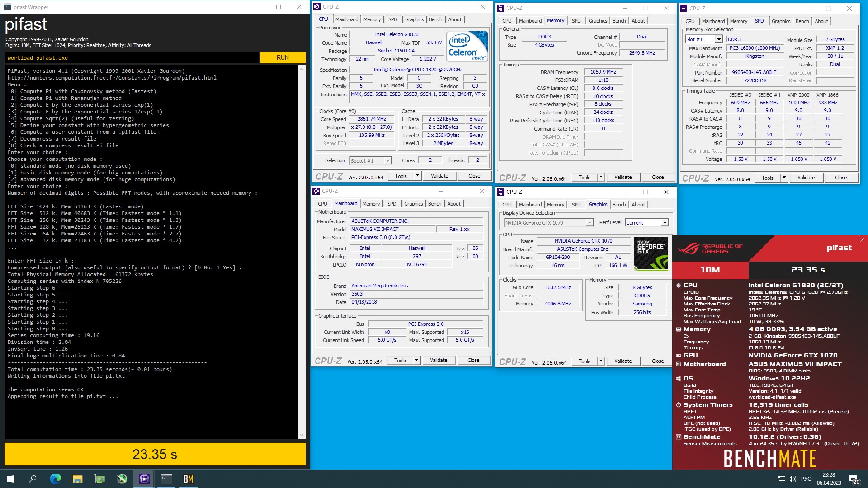Screen dimensions: 868x488
Task: Click the DRAM Frequency 1059.9 MHz value
Action: 603,72
